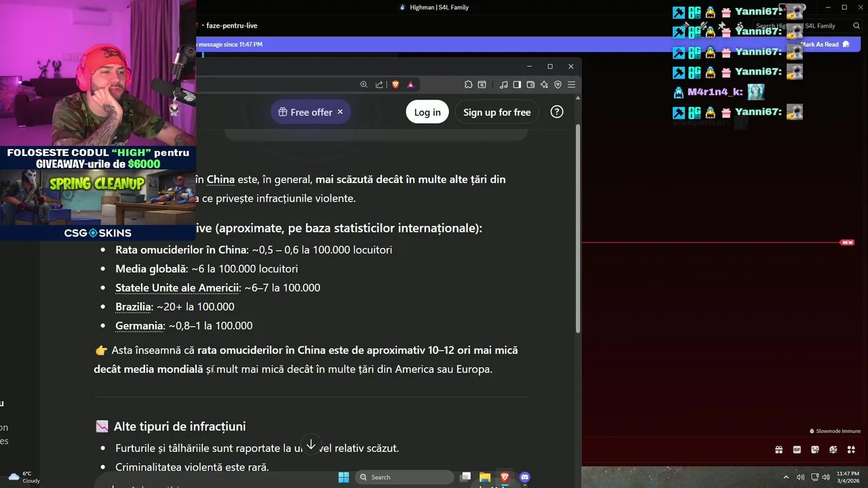Click the scroll-to-bottom arrow button
Screen dimensions: 868x488
(311, 445)
